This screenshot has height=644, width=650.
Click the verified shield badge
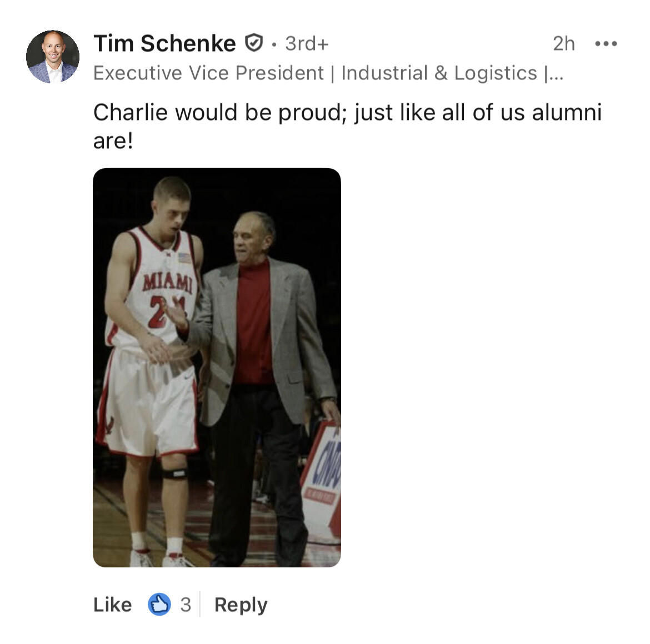point(253,43)
